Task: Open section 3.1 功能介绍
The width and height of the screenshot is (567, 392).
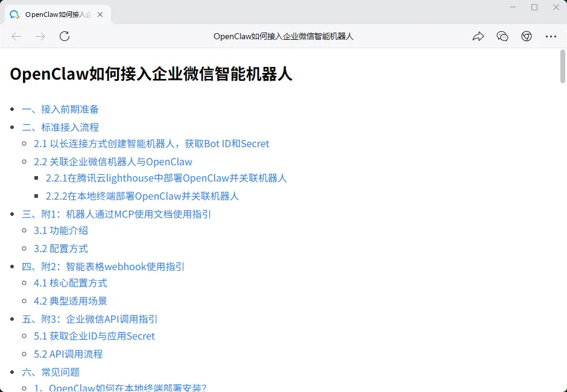Action: coord(61,230)
